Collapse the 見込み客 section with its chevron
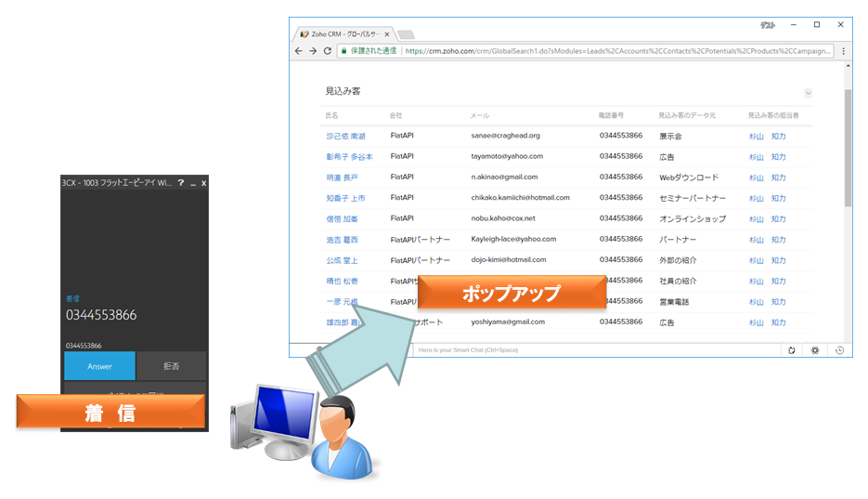The width and height of the screenshot is (868, 499). (809, 93)
